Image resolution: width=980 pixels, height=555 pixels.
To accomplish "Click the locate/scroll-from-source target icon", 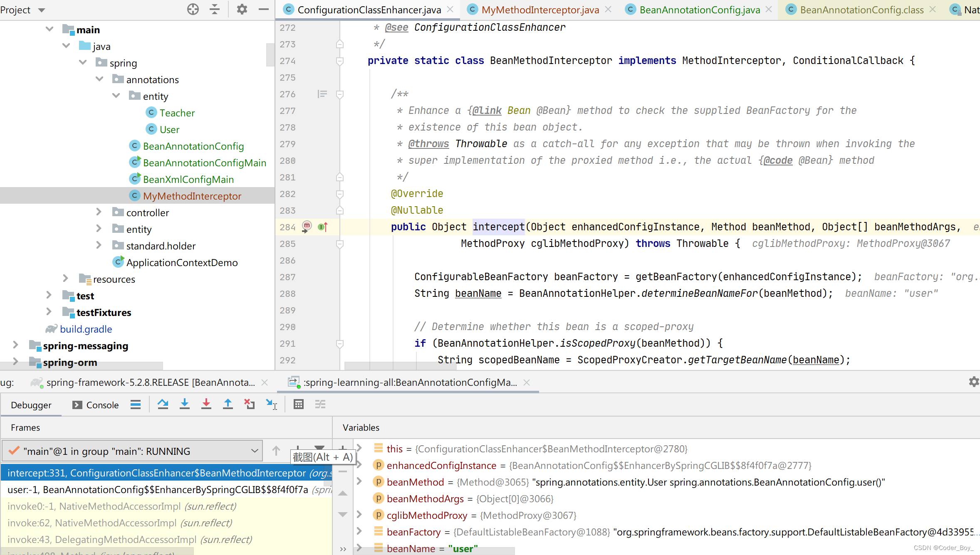I will 193,9.
